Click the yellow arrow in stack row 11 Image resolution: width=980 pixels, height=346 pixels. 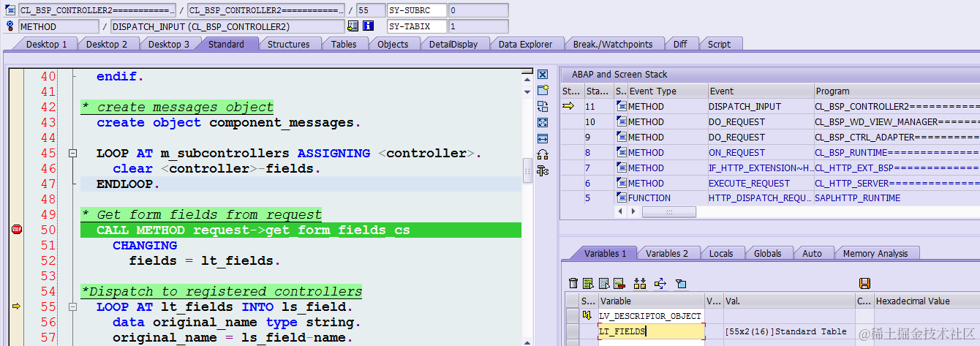[x=570, y=107]
